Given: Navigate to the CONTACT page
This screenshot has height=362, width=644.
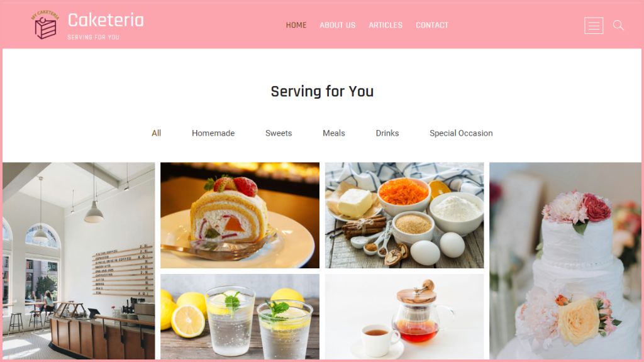Looking at the screenshot, I should click(432, 25).
